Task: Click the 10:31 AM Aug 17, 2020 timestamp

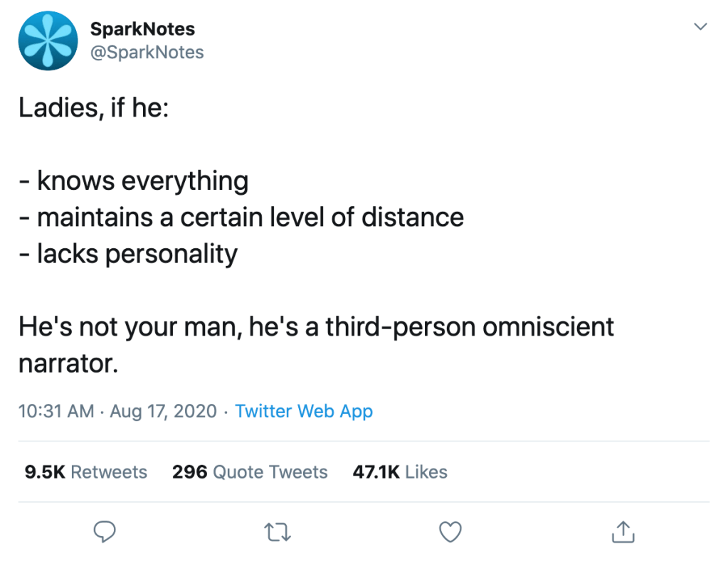Action: (x=117, y=411)
